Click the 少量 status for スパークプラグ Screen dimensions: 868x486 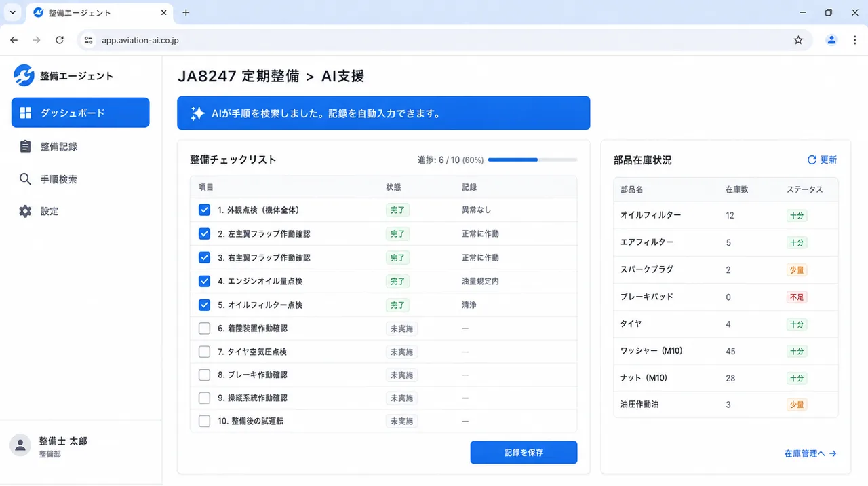797,269
